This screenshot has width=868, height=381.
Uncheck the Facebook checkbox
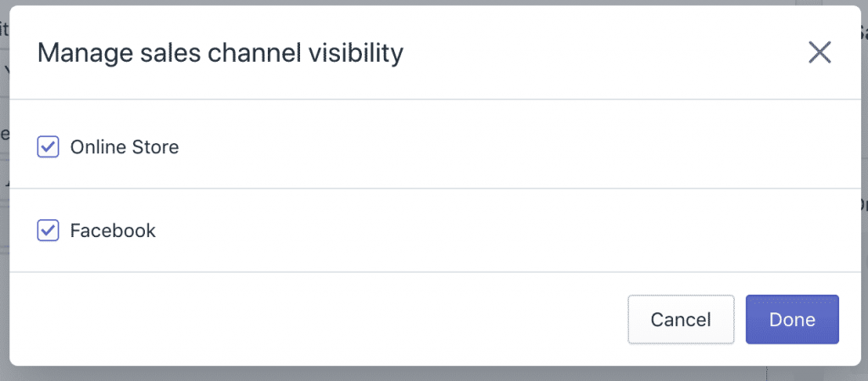click(48, 230)
